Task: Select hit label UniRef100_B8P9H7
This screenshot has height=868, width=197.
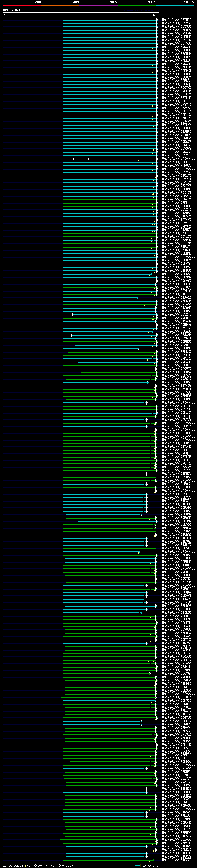Action: point(176,822)
